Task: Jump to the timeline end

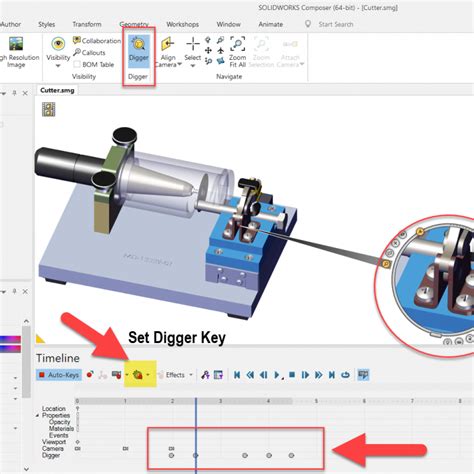Action: (332, 375)
